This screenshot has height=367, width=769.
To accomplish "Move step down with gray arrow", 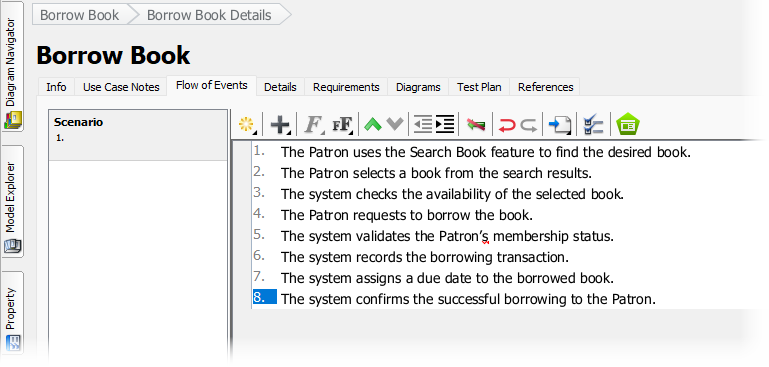I will click(x=395, y=125).
